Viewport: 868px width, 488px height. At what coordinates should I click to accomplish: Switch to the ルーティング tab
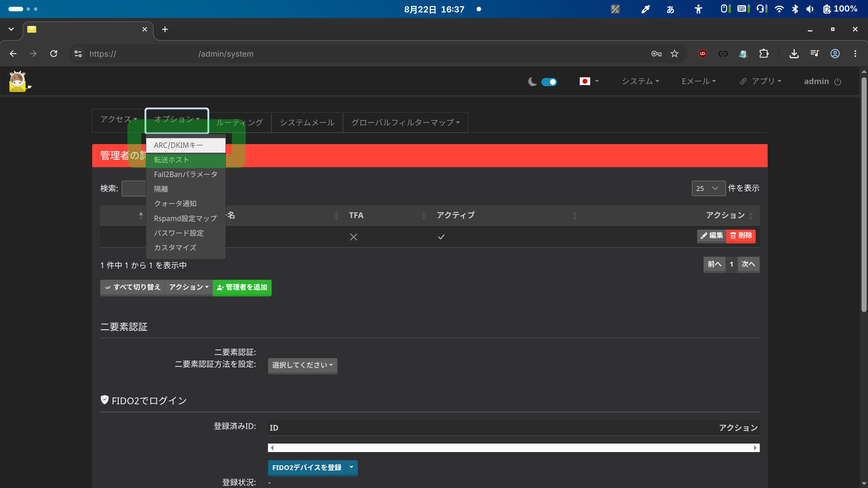239,122
